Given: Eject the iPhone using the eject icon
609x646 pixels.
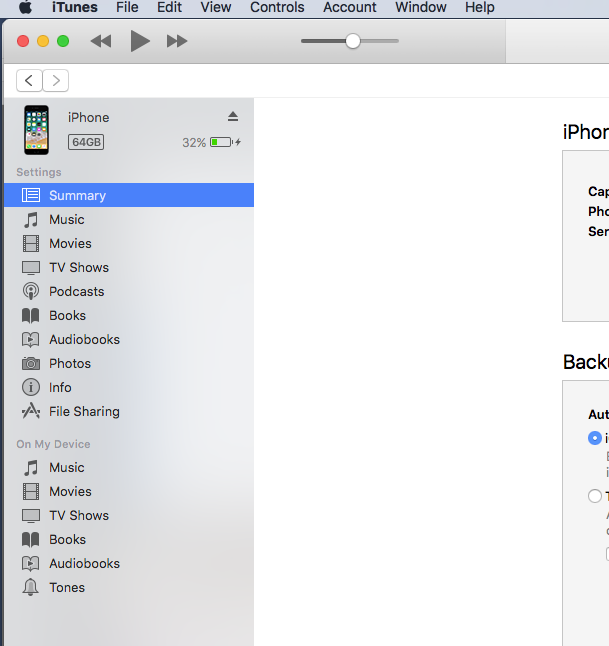Looking at the screenshot, I should (233, 117).
